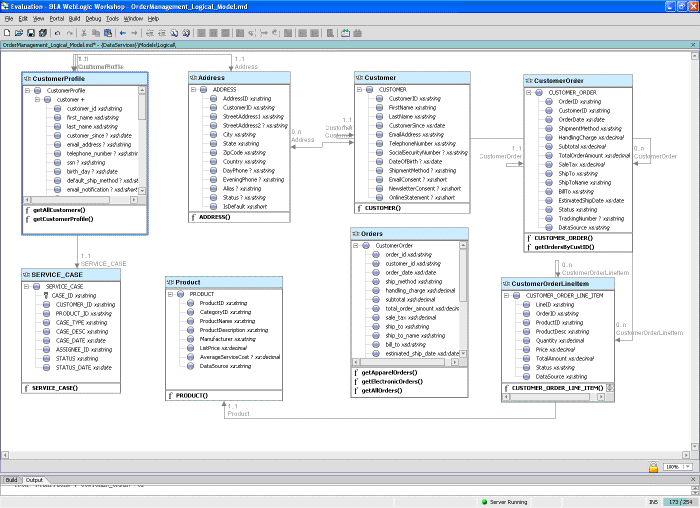
Task: Click the Orders horizontal scrollbar track
Action: [x=405, y=362]
